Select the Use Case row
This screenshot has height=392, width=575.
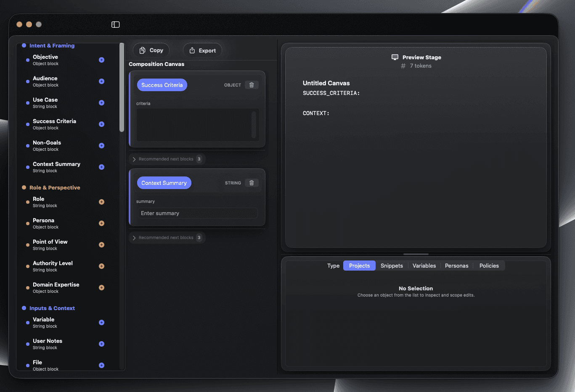point(65,103)
